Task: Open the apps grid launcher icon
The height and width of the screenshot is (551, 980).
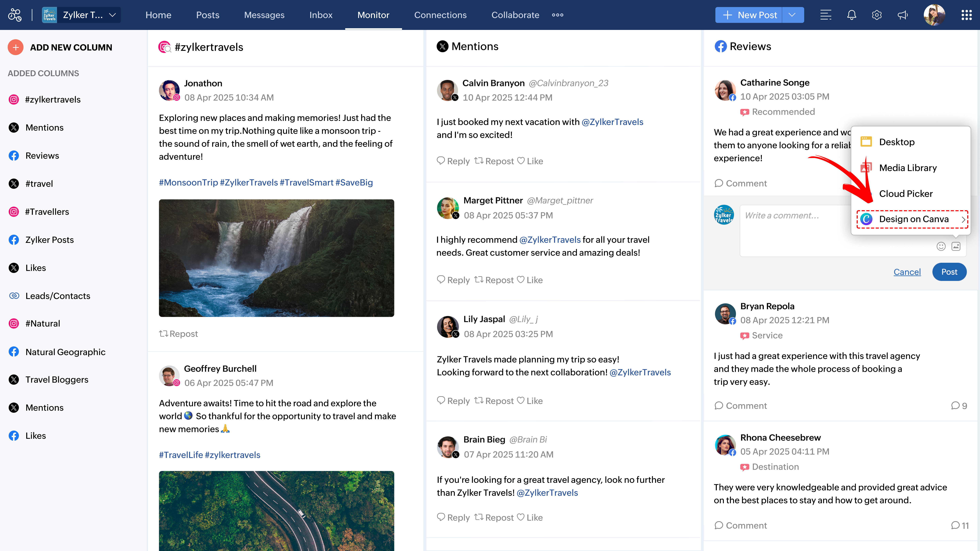Action: [966, 15]
